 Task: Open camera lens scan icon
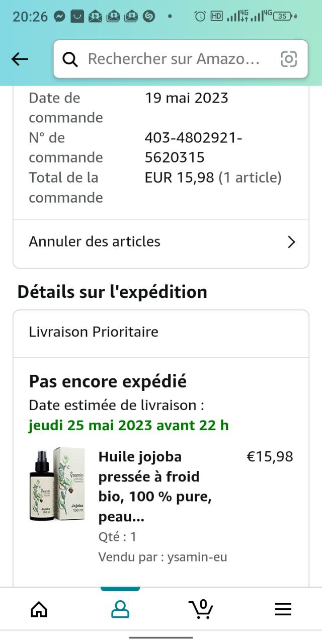click(x=289, y=59)
